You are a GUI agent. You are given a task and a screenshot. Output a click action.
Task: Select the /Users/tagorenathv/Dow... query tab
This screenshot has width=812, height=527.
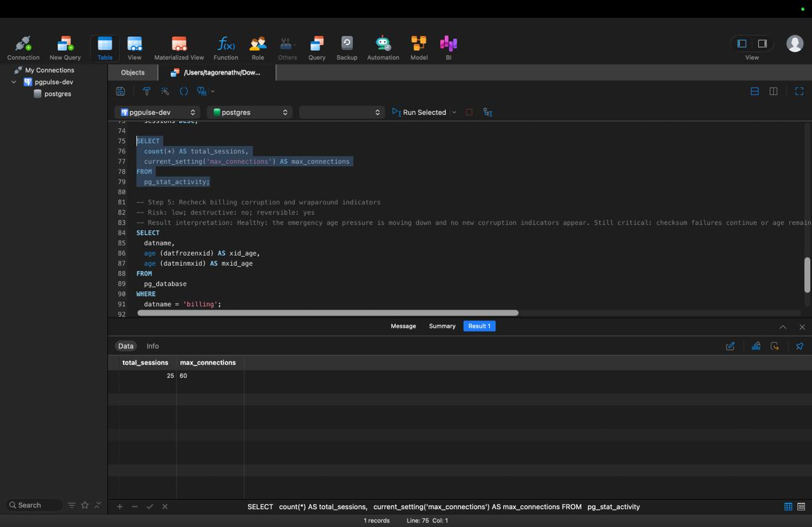pos(216,72)
